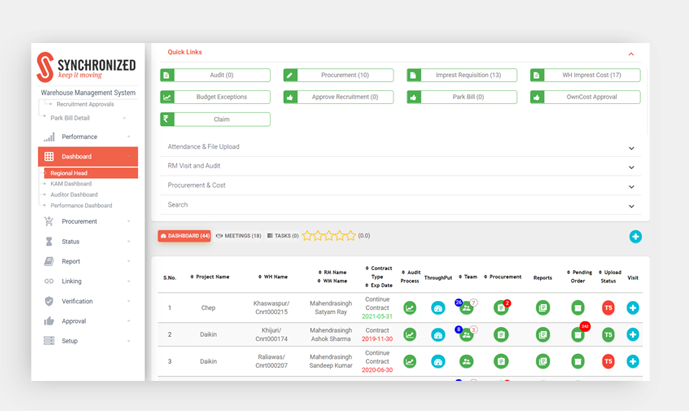The width and height of the screenshot is (689, 411).
Task: Open ThroughPut gauge for Raliawas row
Action: [438, 361]
